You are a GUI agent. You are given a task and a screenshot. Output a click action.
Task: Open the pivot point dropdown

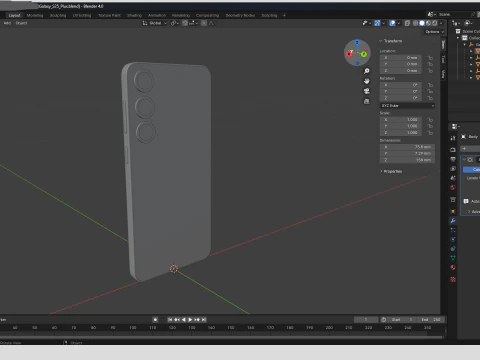(x=175, y=23)
